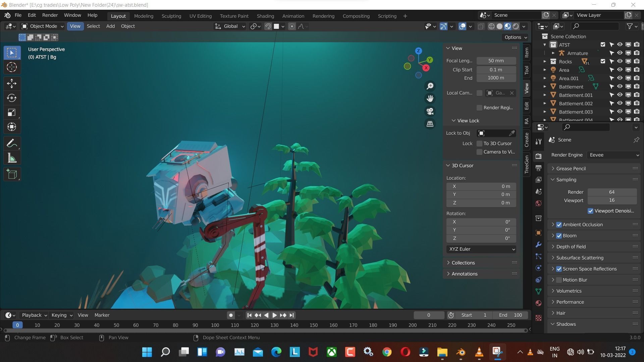This screenshot has height=362, width=644.
Task: Open Output properties printer tab
Action: coord(538,168)
